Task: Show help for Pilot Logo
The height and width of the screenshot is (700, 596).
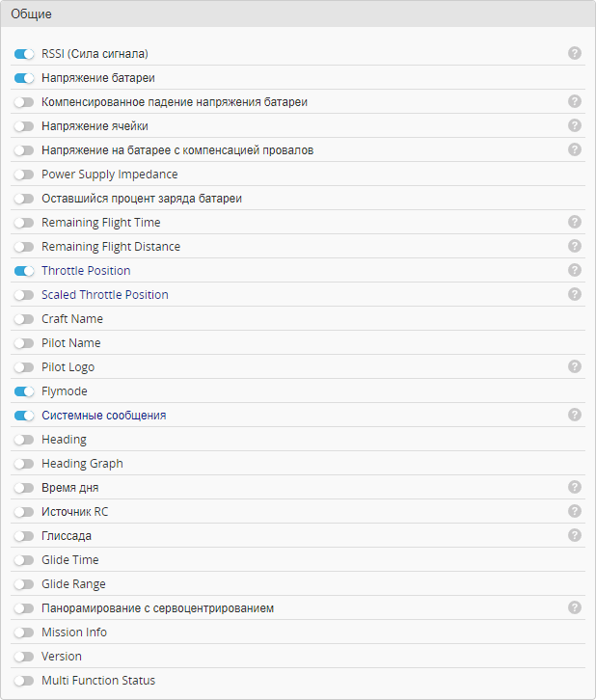Action: click(575, 366)
